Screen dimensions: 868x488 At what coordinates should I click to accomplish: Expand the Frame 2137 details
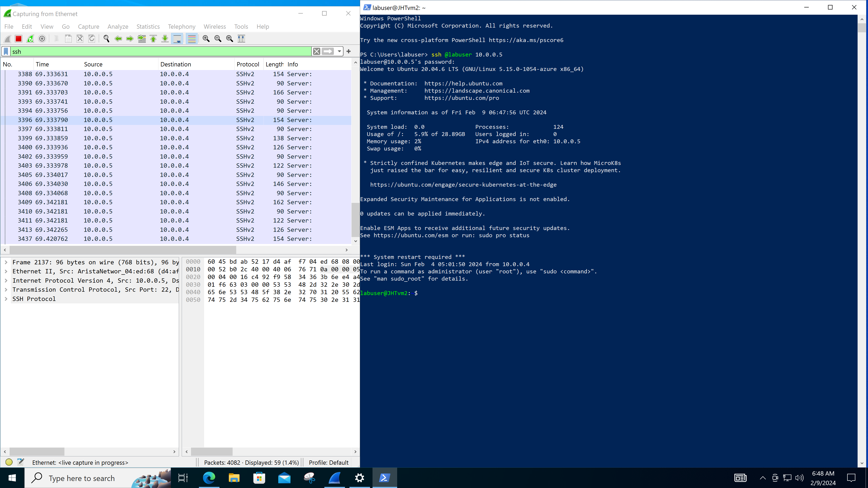(x=6, y=262)
